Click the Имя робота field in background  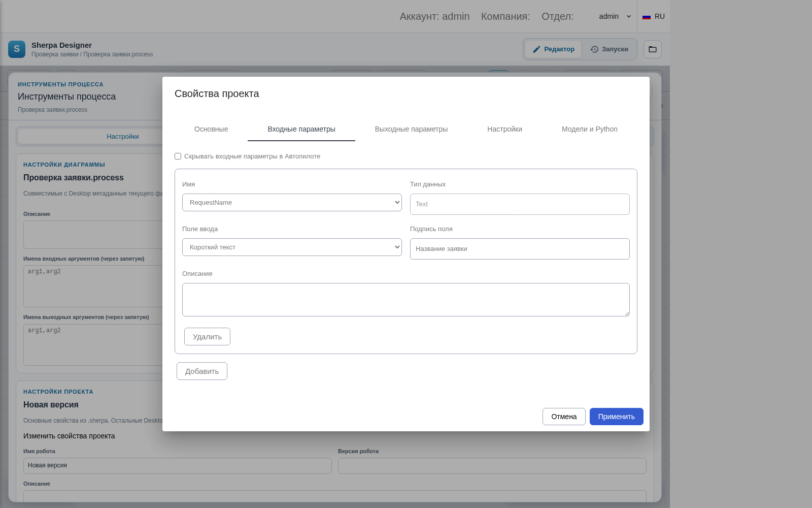178,466
